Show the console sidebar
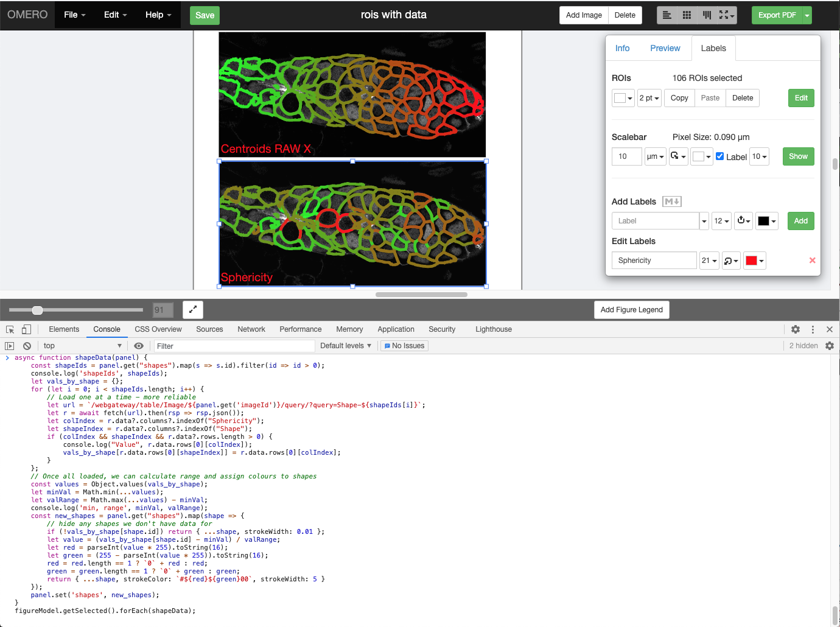This screenshot has height=627, width=840. tap(9, 346)
